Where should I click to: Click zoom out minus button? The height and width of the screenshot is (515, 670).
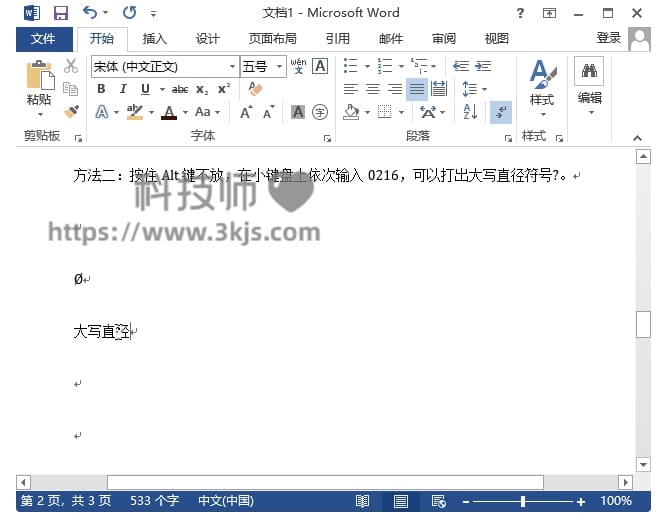pyautogui.click(x=466, y=502)
